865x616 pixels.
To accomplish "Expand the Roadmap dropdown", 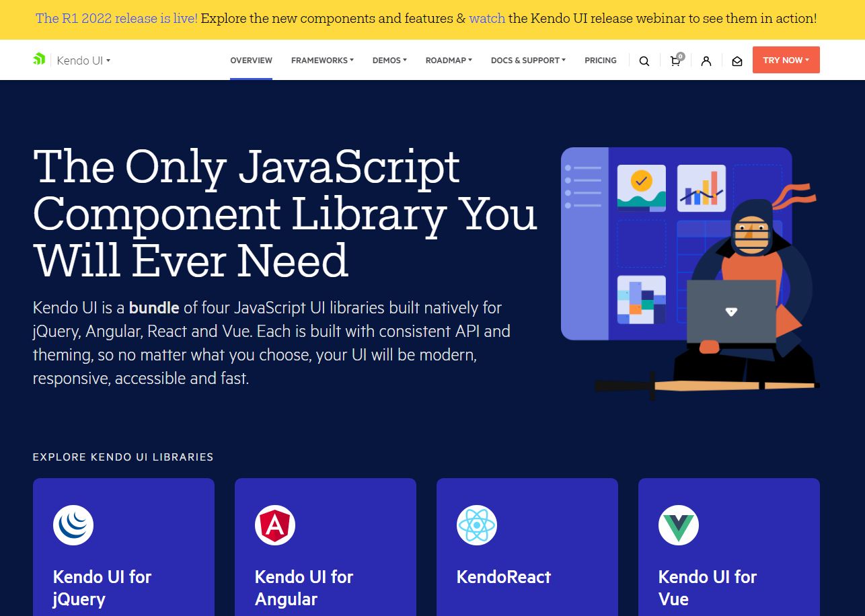I will point(449,61).
